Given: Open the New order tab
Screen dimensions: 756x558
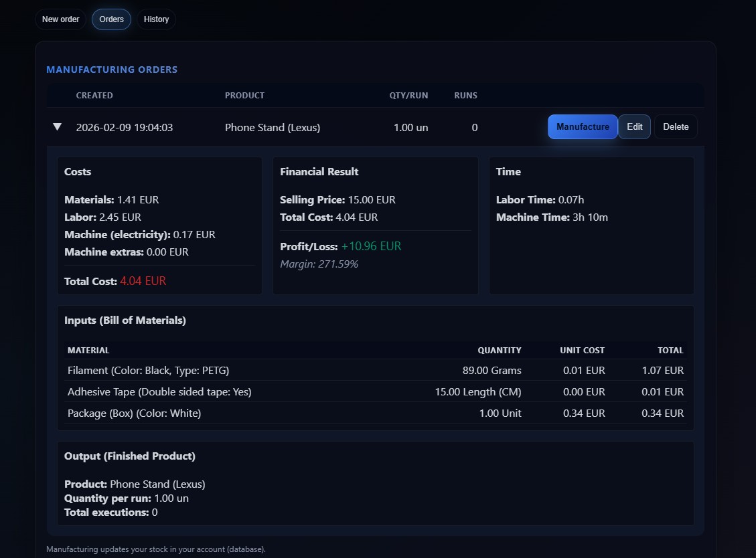Looking at the screenshot, I should 61,19.
